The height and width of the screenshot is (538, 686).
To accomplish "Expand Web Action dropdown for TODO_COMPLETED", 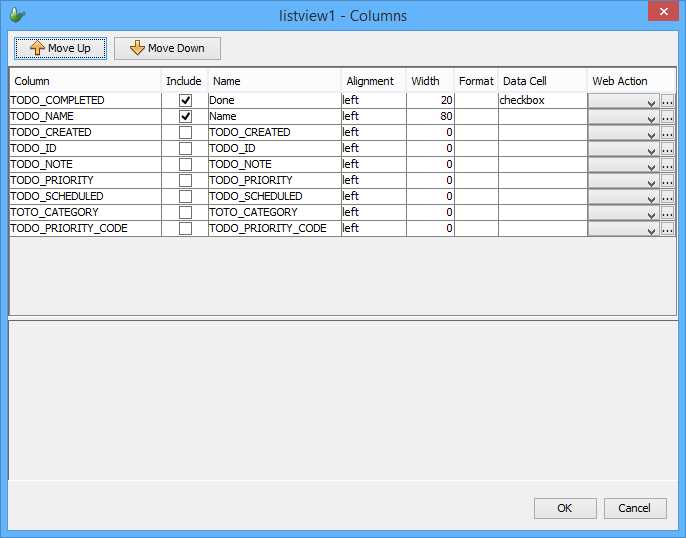I will 623,101.
